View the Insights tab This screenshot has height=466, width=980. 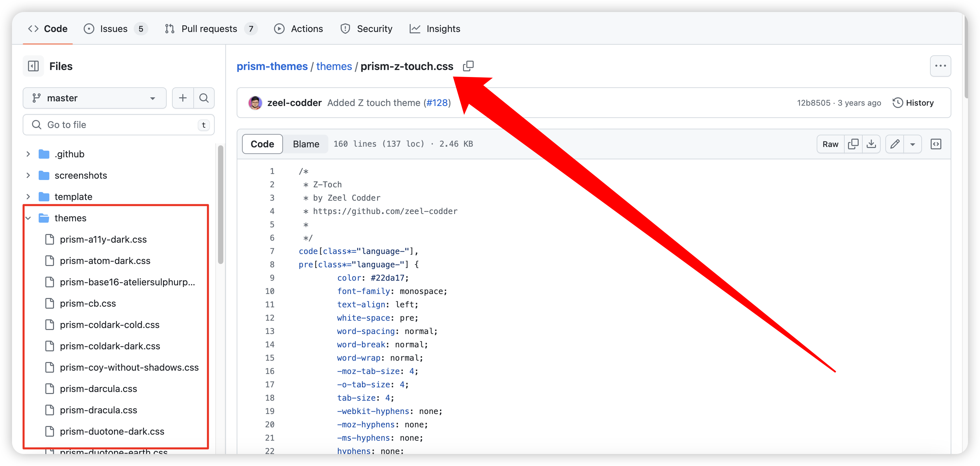pyautogui.click(x=435, y=29)
